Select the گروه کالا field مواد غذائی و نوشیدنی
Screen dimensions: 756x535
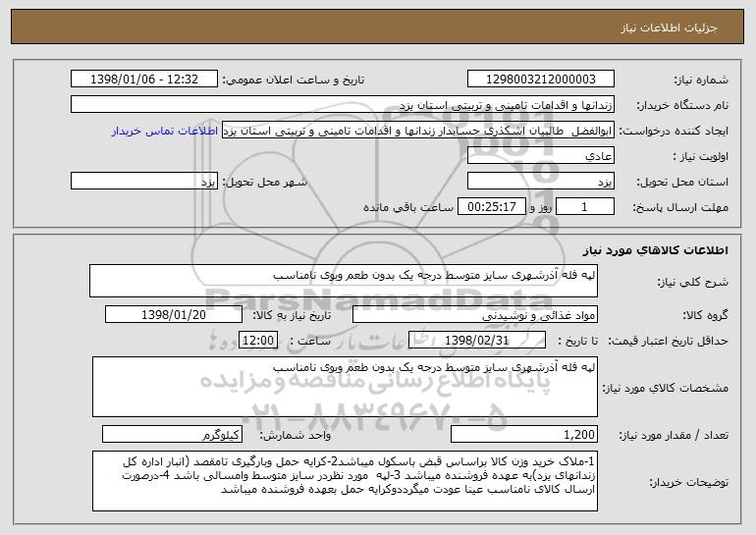[475, 315]
